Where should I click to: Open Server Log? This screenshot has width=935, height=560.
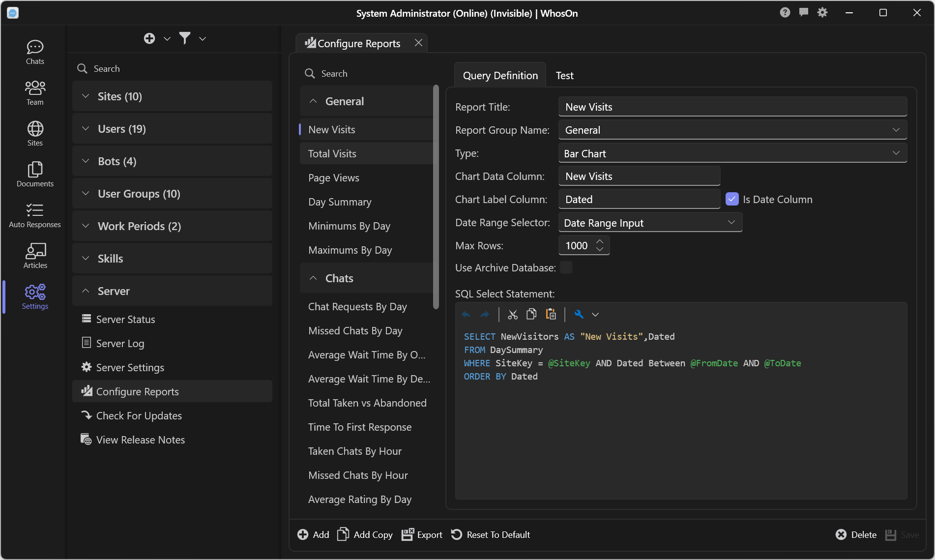172,343
